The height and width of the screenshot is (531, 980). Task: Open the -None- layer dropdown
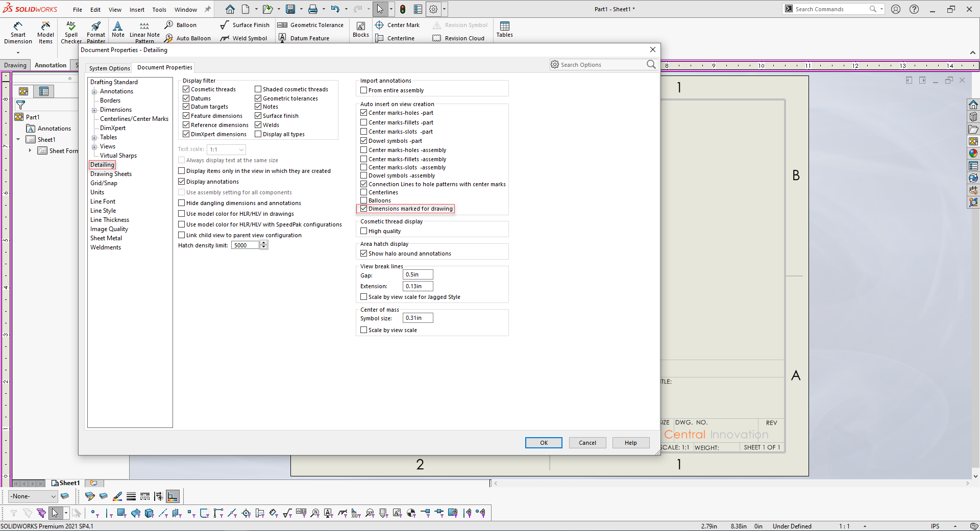33,496
